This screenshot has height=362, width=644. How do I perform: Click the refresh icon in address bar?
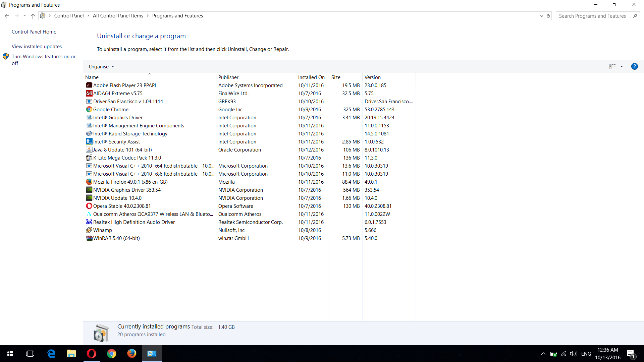point(548,16)
